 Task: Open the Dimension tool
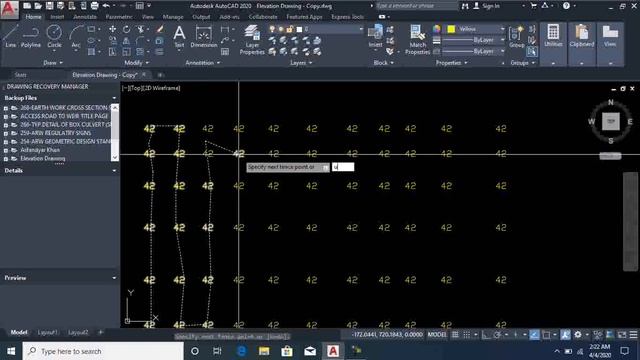tap(203, 37)
